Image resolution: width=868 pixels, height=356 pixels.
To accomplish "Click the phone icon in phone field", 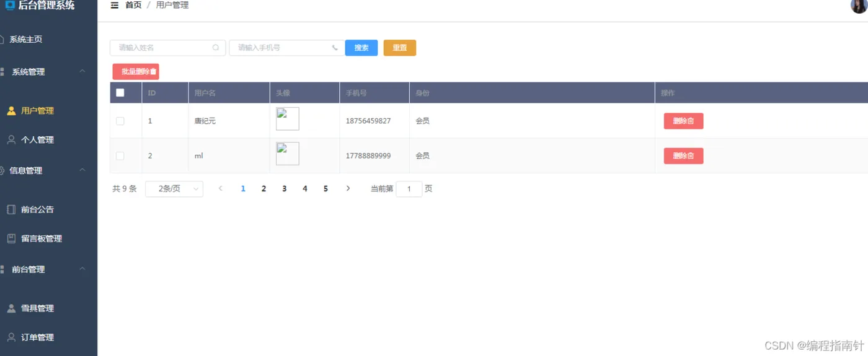I will [335, 48].
